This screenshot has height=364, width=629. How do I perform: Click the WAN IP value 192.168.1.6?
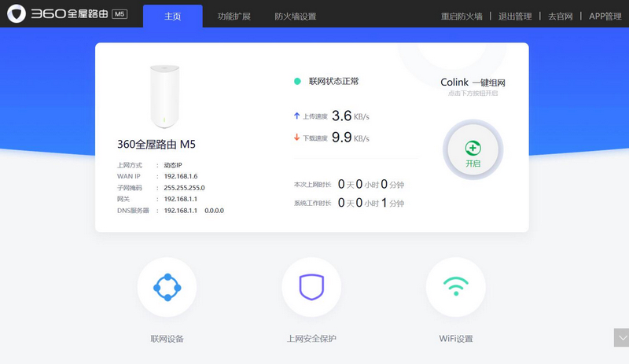pos(181,176)
